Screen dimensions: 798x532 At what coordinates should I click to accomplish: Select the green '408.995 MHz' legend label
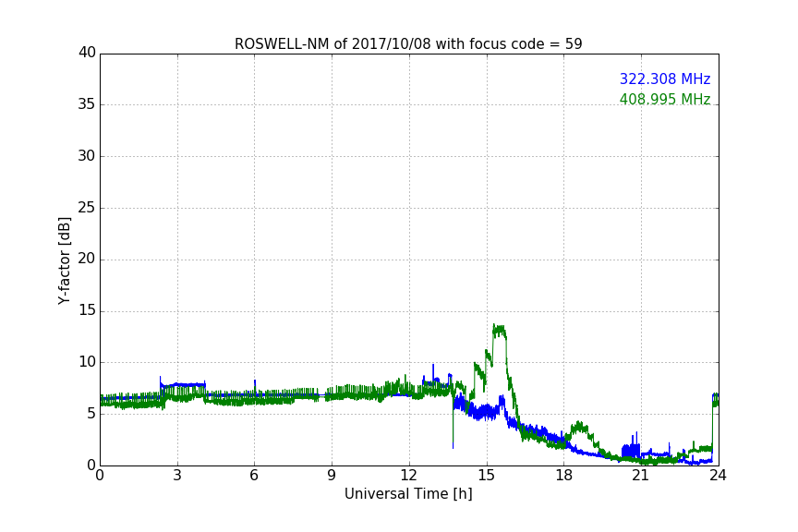[665, 99]
